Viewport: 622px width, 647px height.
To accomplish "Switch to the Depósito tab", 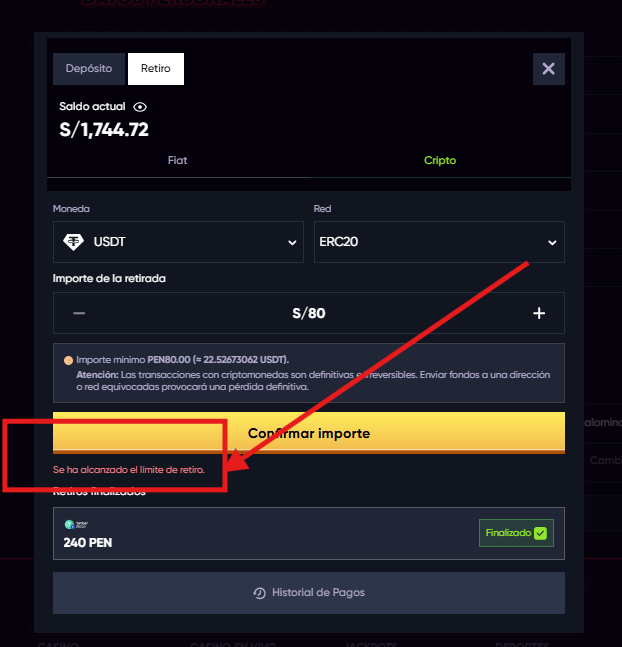I will (x=89, y=69).
